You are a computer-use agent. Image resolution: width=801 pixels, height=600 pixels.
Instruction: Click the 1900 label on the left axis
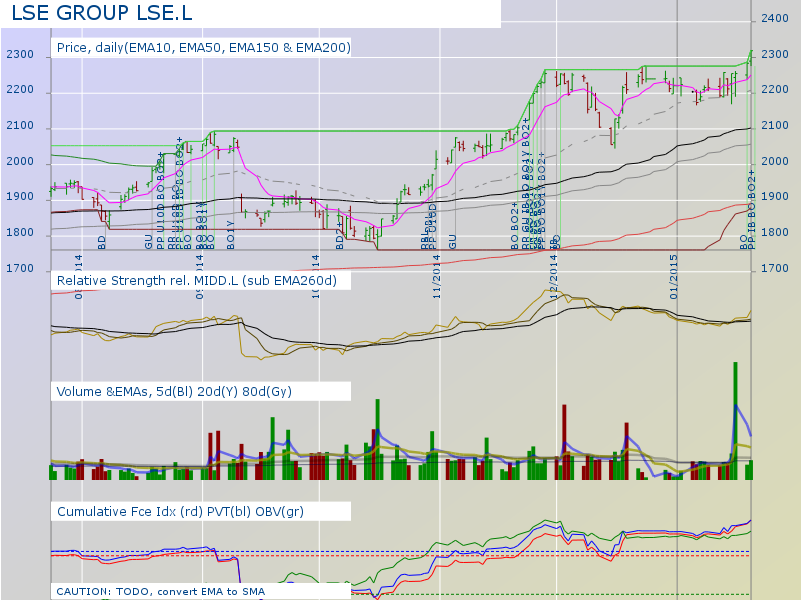[x=20, y=196]
